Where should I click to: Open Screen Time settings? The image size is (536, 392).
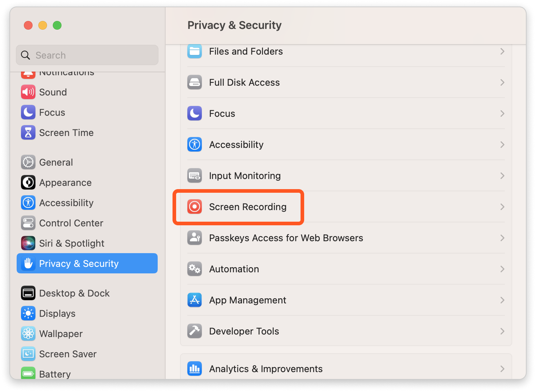coord(66,132)
